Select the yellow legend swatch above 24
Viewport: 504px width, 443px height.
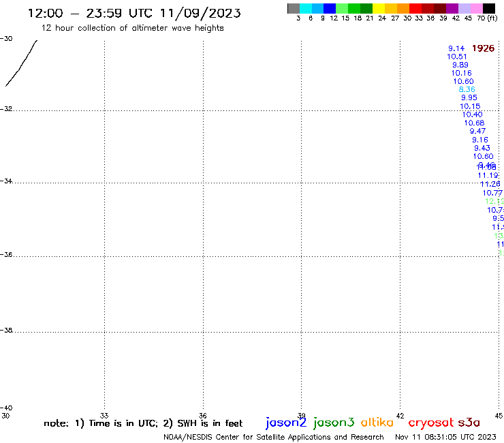(x=379, y=8)
